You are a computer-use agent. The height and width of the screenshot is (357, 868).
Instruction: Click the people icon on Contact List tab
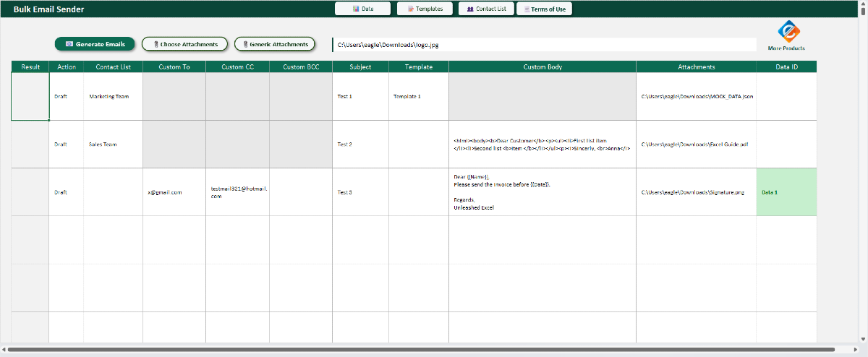(x=471, y=9)
